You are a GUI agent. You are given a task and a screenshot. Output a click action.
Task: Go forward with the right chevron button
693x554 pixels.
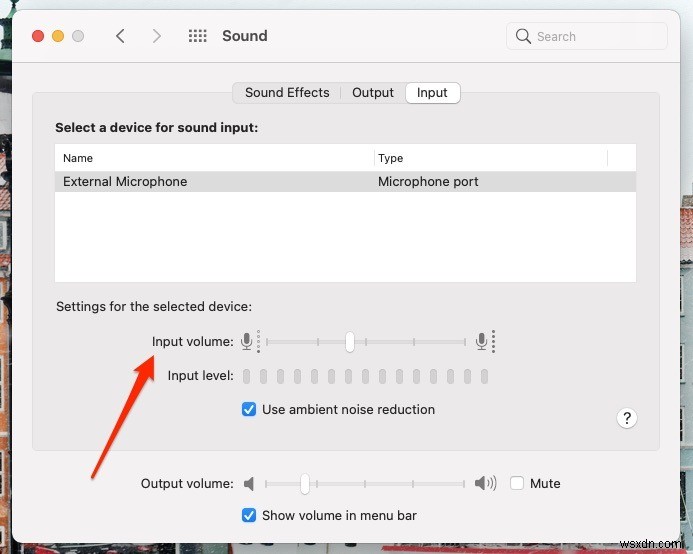tap(156, 36)
